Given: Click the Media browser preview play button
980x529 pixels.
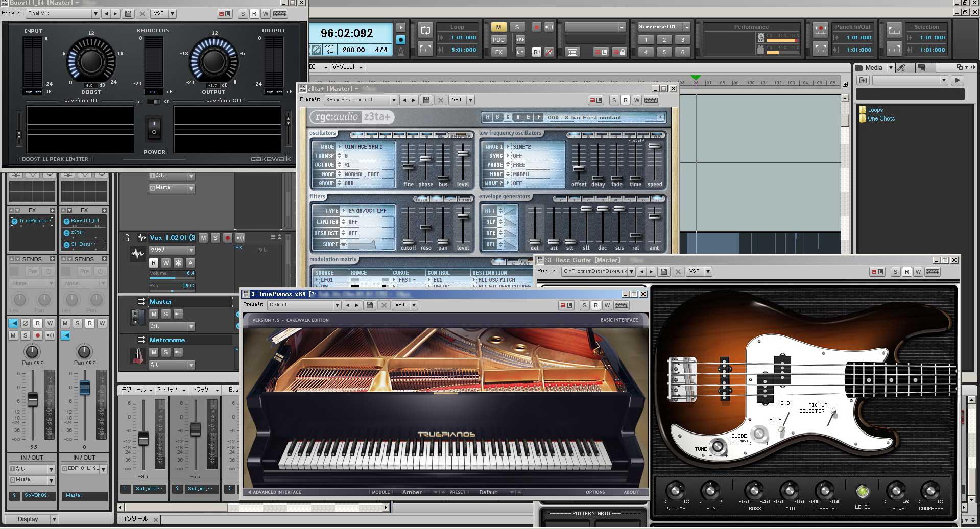Looking at the screenshot, I should 958,80.
